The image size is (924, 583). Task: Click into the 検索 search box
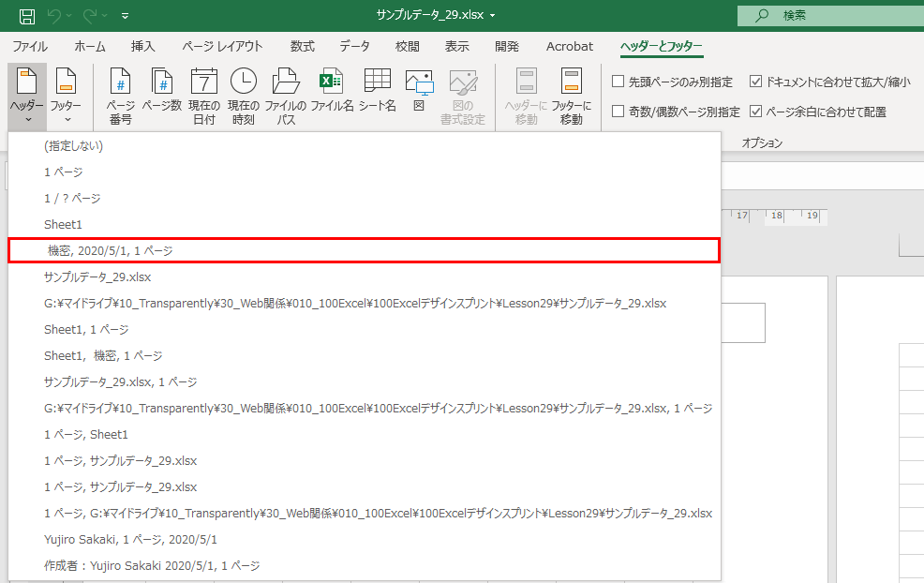[830, 15]
